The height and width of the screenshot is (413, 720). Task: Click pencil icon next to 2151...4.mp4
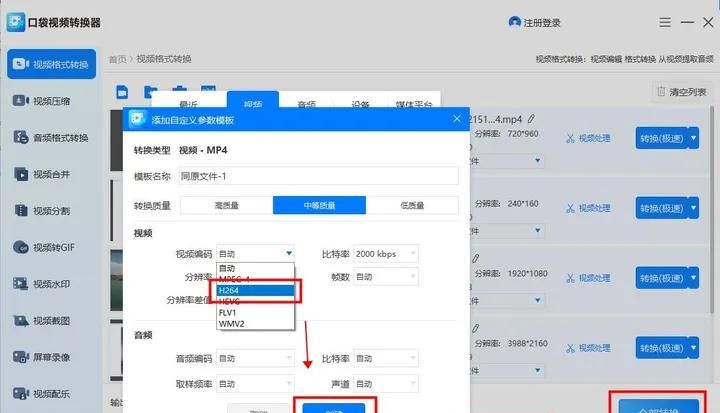coord(531,119)
